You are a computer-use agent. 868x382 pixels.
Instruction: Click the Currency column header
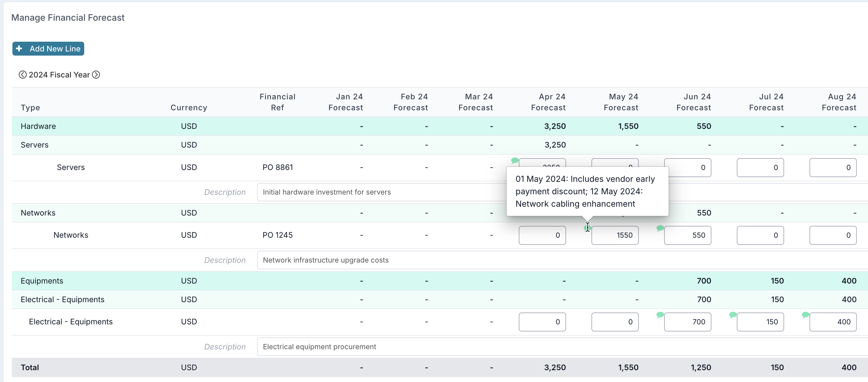(189, 108)
